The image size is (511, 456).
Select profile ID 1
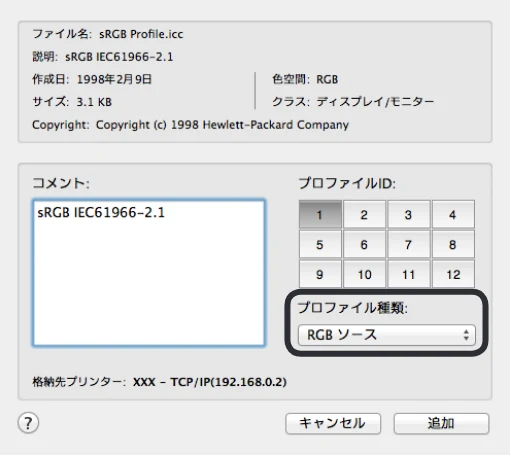point(320,214)
